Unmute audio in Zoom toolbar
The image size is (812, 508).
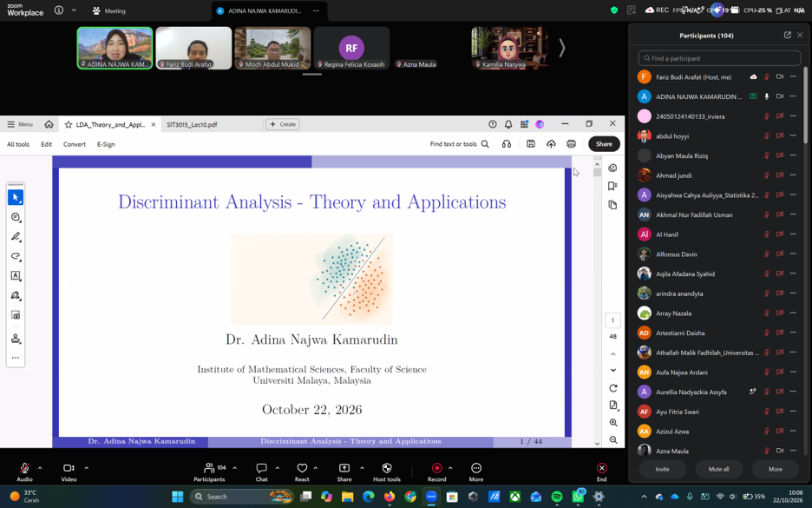(24, 472)
